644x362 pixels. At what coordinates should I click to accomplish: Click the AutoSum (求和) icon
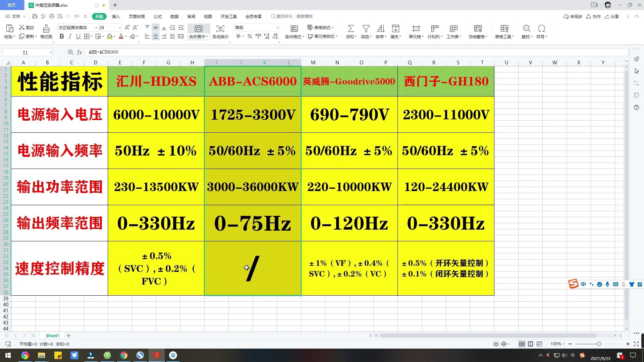coord(351,28)
